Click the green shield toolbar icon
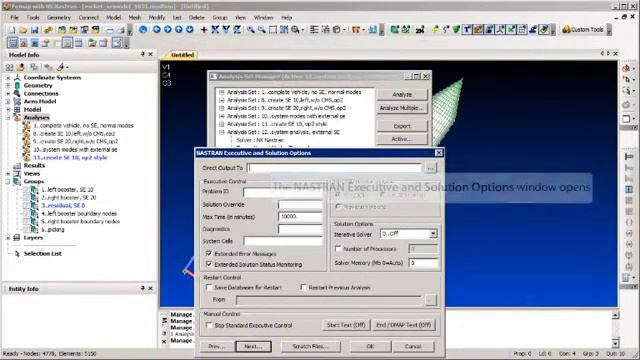Viewport: 640px width, 360px height. click(456, 29)
